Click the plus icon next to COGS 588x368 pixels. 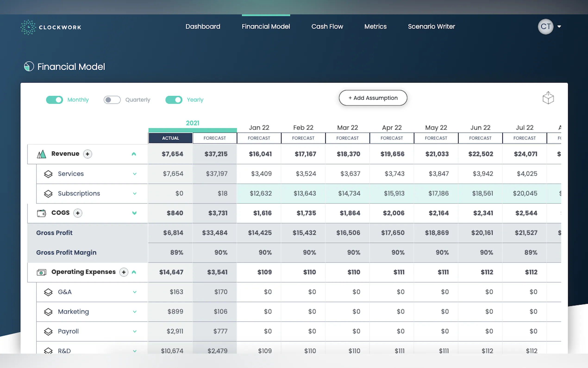[78, 213]
